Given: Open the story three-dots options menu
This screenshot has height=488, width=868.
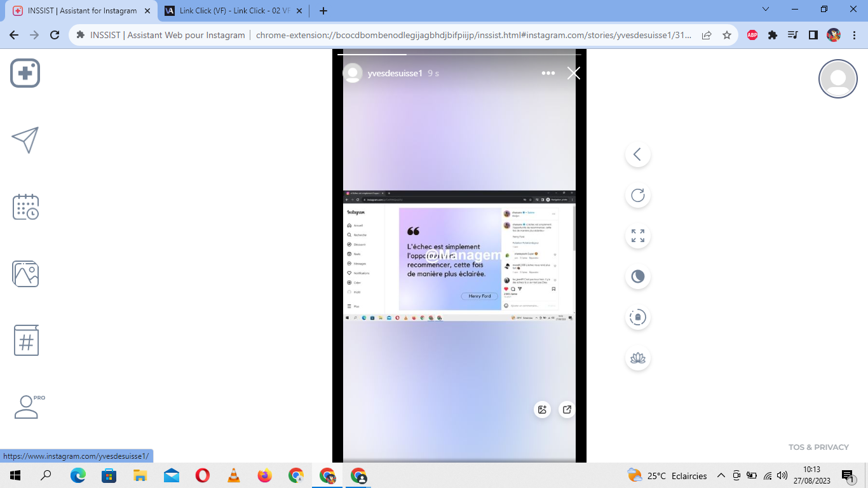Looking at the screenshot, I should [548, 73].
